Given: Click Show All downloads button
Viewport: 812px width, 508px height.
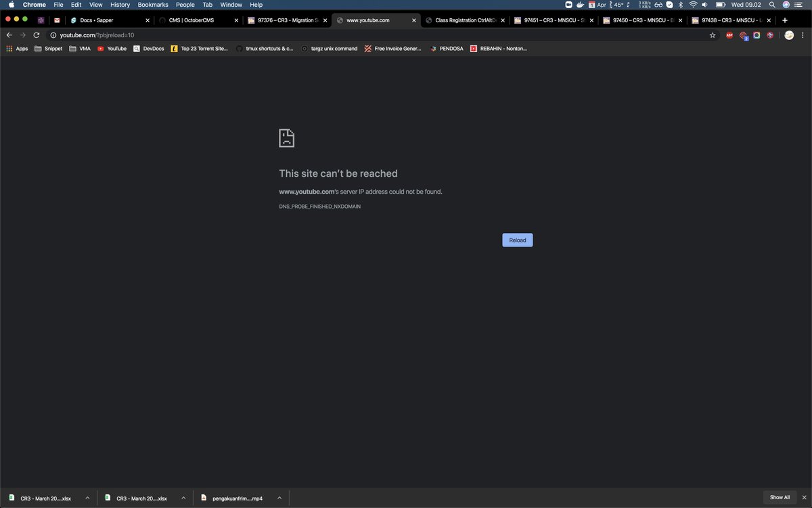Looking at the screenshot, I should click(x=780, y=497).
